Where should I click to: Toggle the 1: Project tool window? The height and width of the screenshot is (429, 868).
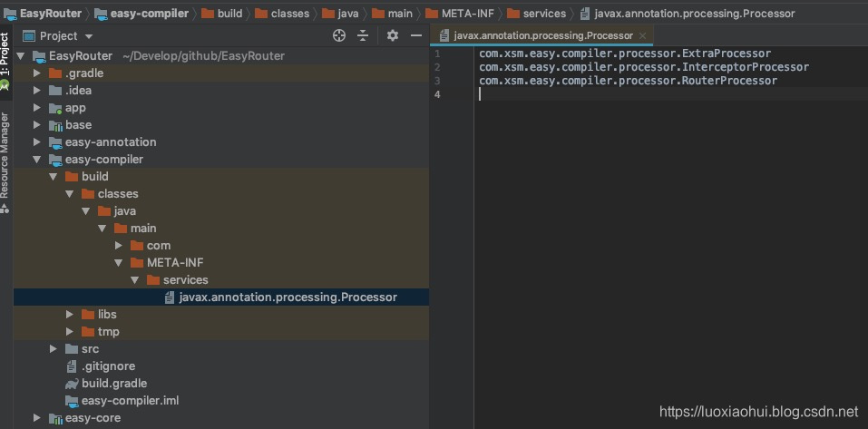pyautogui.click(x=5, y=61)
